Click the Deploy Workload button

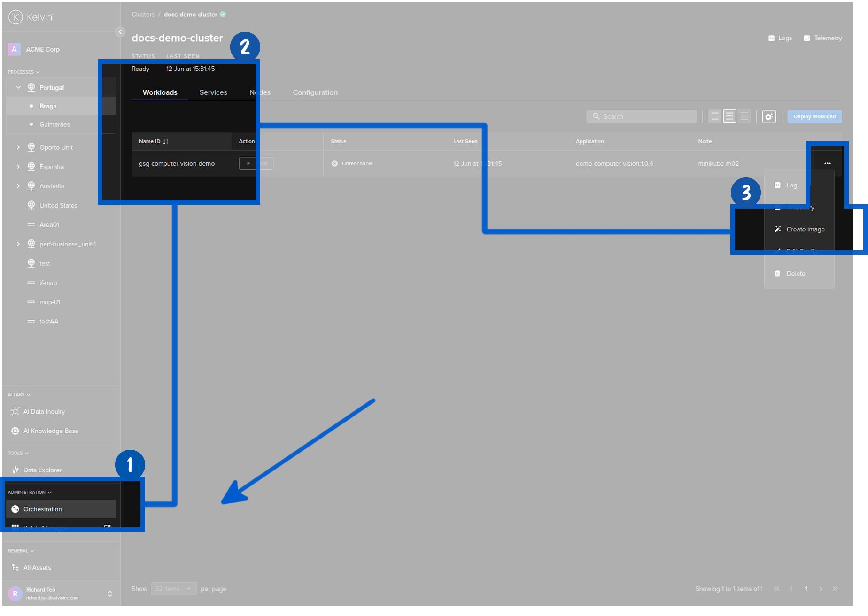tap(814, 116)
